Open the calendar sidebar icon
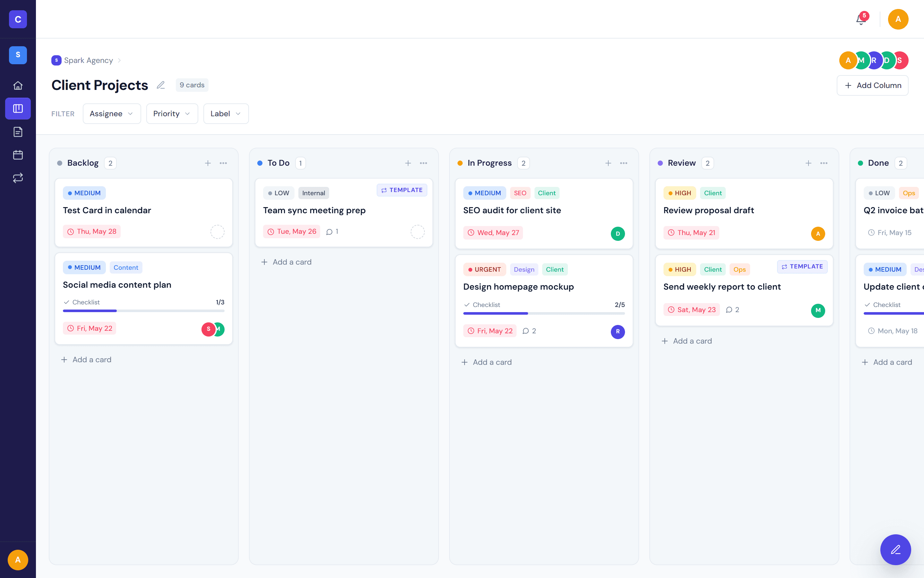The height and width of the screenshot is (578, 924). 18,155
